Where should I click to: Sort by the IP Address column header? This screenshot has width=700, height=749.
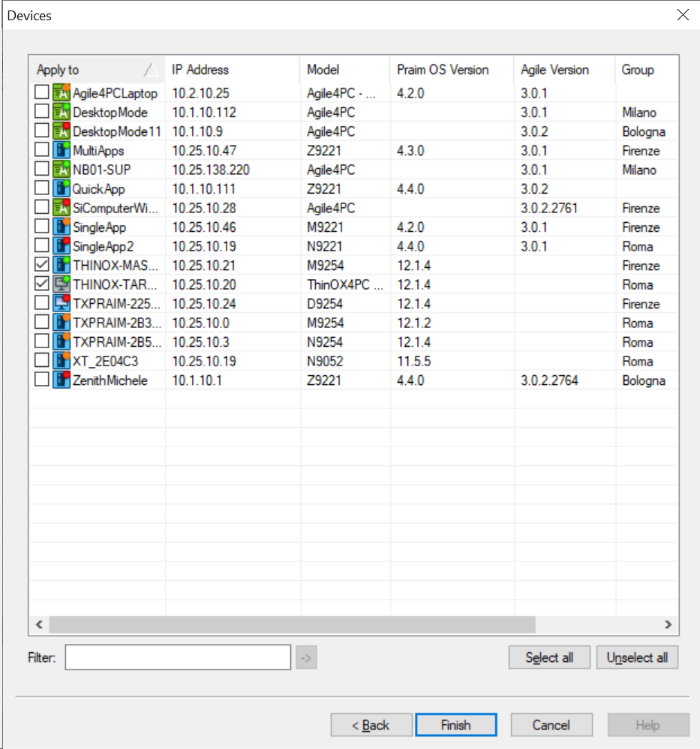click(233, 70)
